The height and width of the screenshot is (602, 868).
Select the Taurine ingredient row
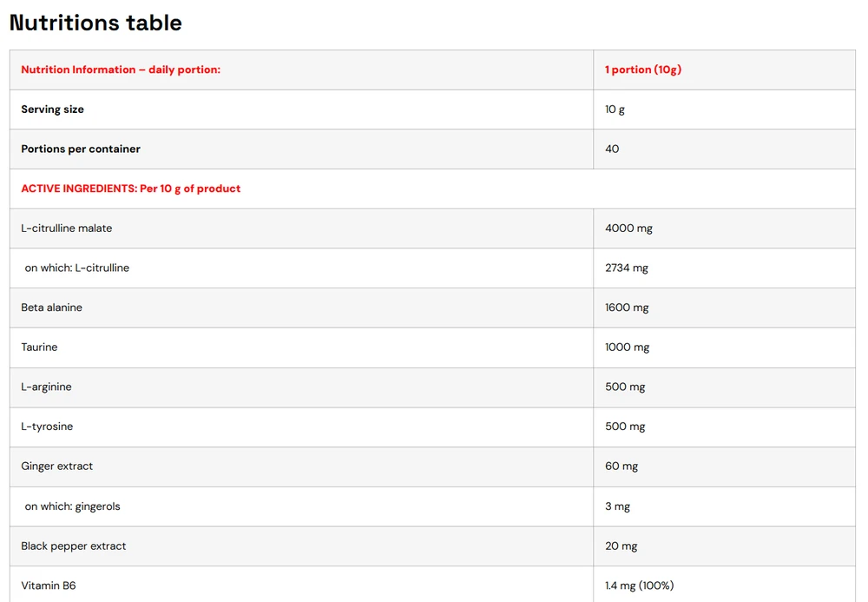click(x=432, y=347)
